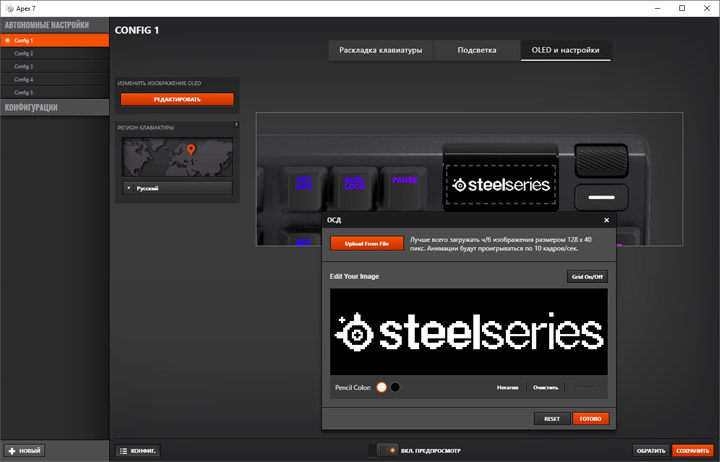Click the Новый plus button
The image size is (720, 462).
(x=25, y=451)
